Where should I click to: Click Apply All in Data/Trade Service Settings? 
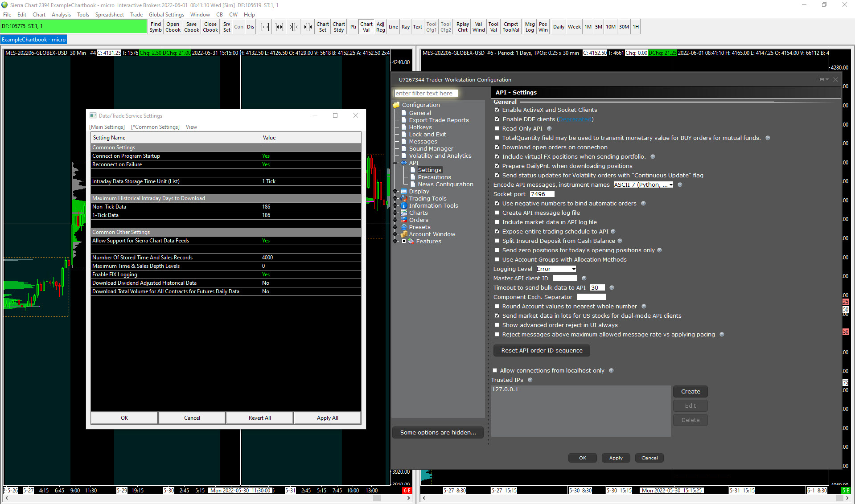pyautogui.click(x=327, y=418)
